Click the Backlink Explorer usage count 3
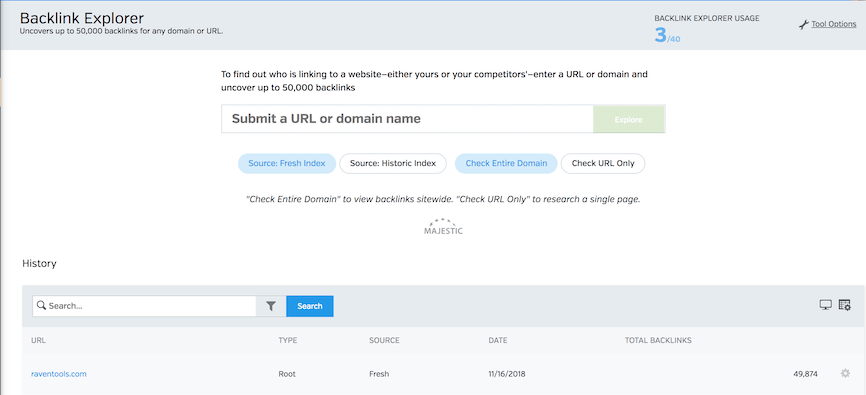 [x=661, y=35]
